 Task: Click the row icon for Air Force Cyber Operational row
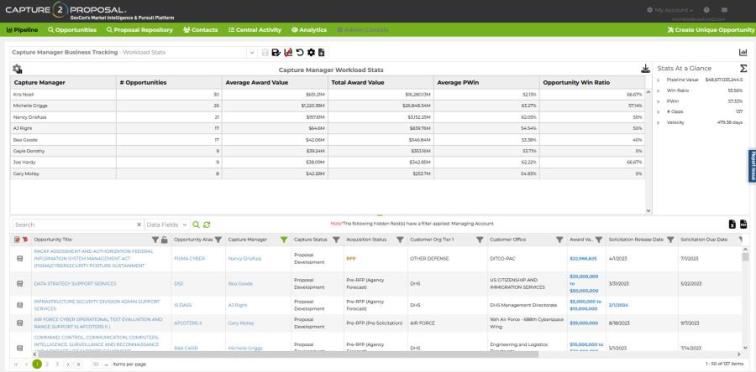click(20, 323)
